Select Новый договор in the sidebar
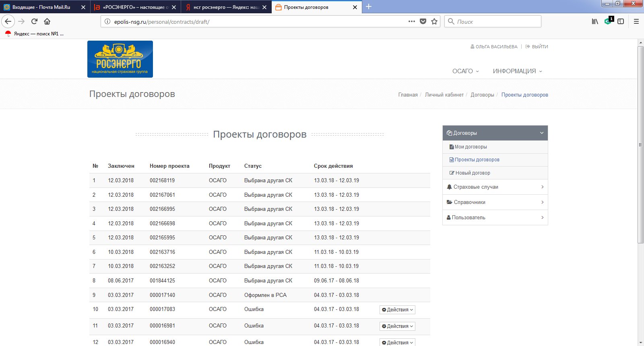644x346 pixels. [473, 173]
